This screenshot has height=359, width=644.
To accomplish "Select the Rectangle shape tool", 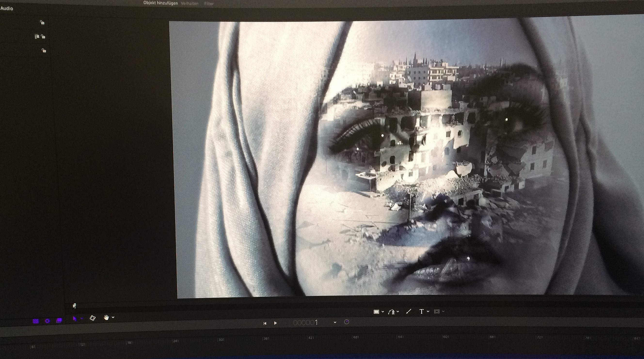I will [x=376, y=311].
